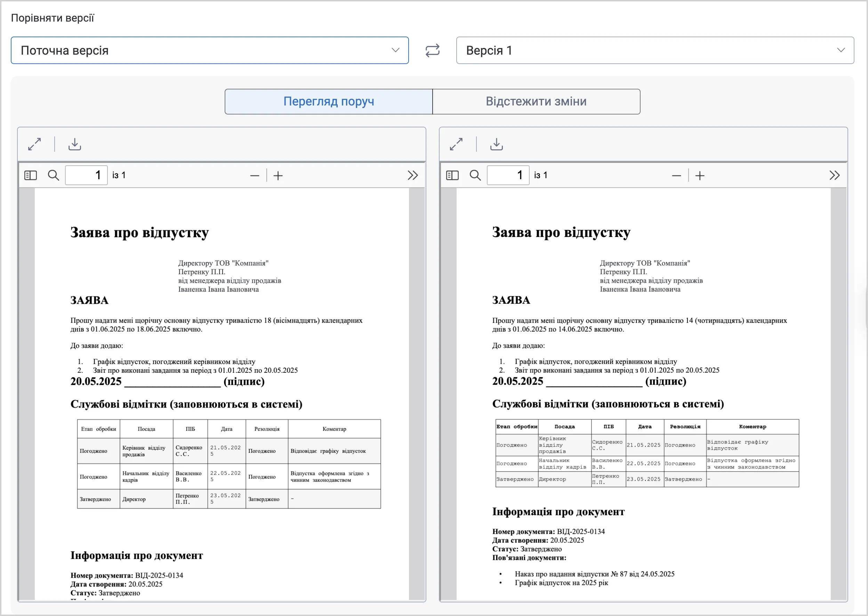The image size is (868, 616).
Task: Open Версія 1 version dropdown
Action: tap(655, 50)
